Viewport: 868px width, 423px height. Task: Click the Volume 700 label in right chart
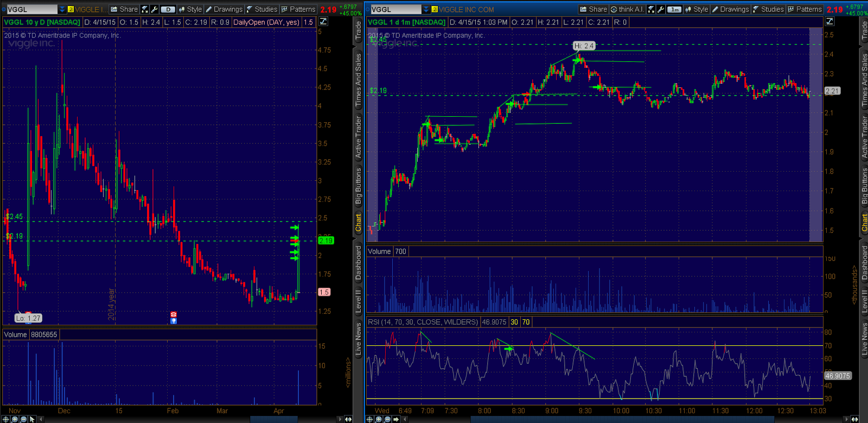[x=387, y=251]
